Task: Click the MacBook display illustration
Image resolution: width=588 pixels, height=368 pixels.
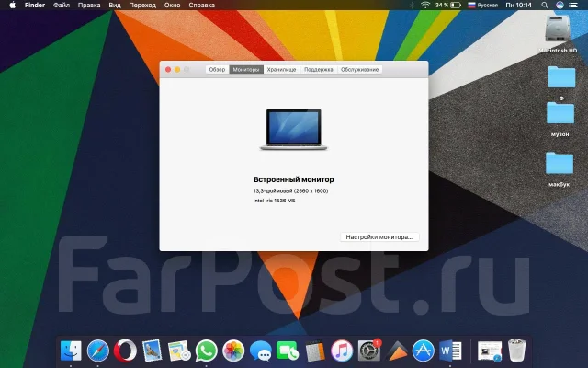Action: (x=294, y=130)
